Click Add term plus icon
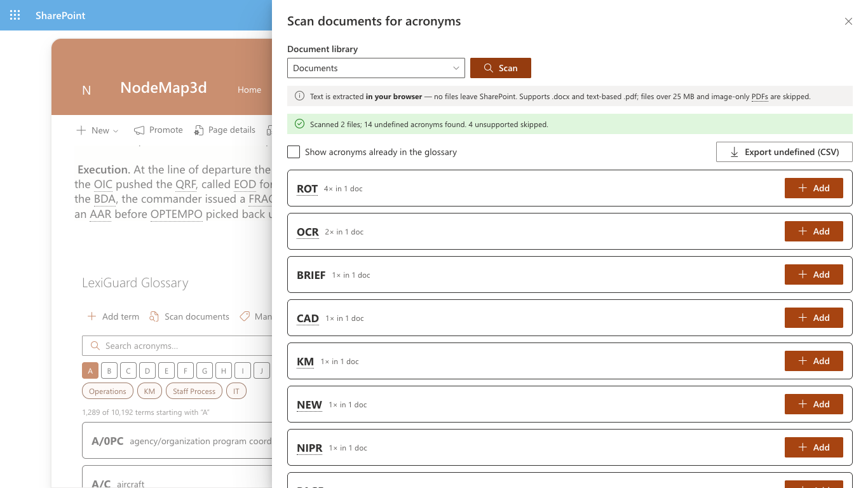Image resolution: width=868 pixels, height=488 pixels. 92,316
